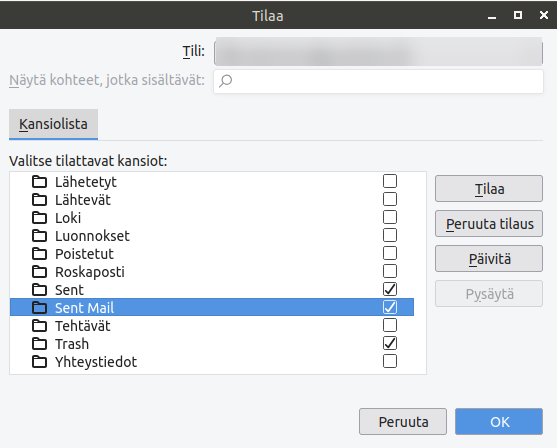The image size is (557, 448).
Task: Untick the Trash subscription checkbox
Action: (x=390, y=343)
